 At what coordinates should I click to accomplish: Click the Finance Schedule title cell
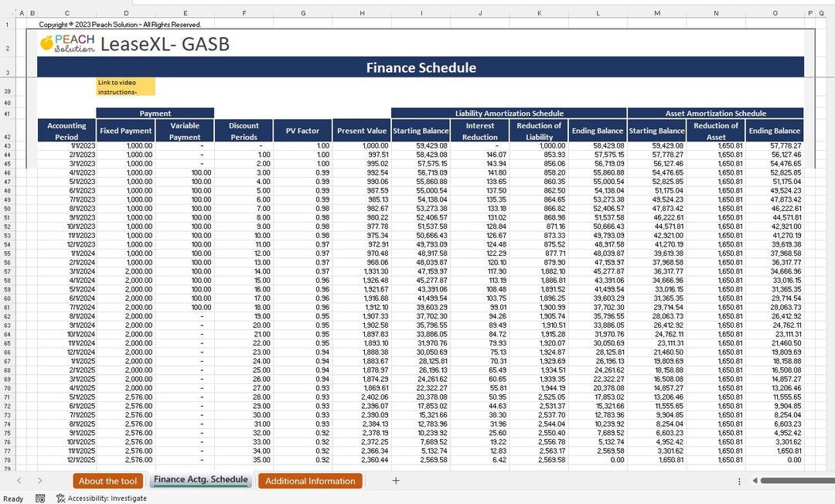pos(421,68)
